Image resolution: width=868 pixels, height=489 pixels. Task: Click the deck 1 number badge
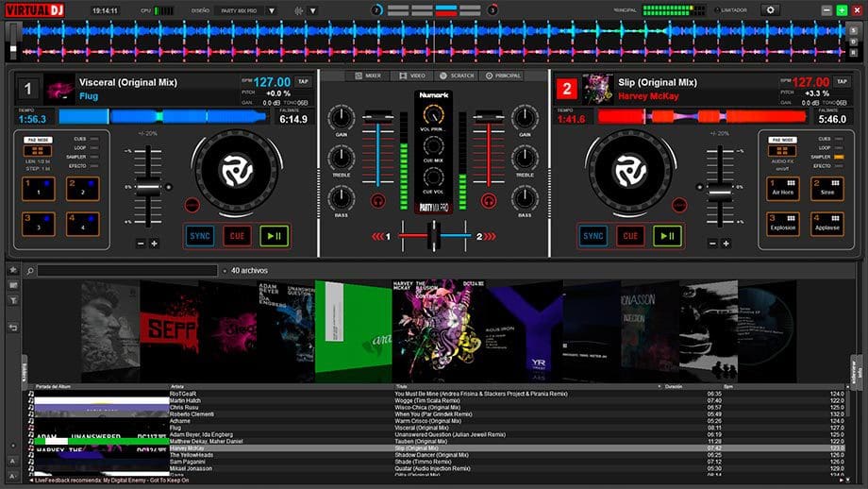28,89
